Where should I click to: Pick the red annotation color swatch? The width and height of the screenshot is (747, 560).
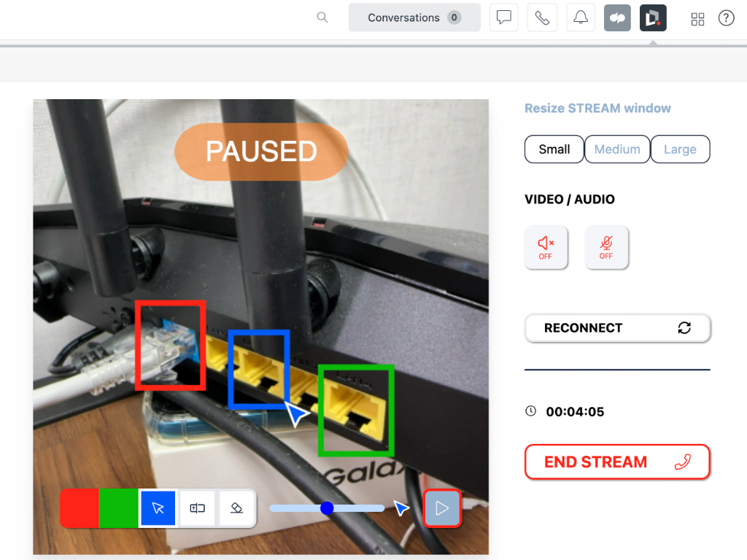[80, 507]
